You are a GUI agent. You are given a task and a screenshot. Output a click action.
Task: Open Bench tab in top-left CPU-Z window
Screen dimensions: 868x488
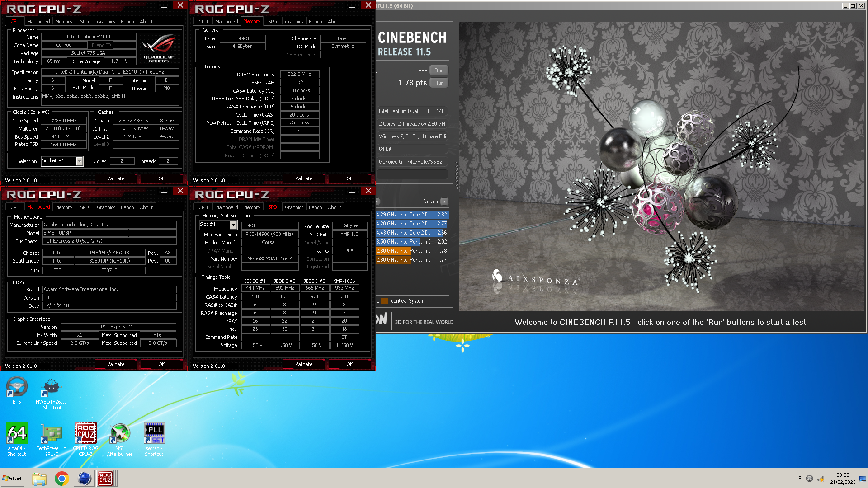click(x=127, y=22)
